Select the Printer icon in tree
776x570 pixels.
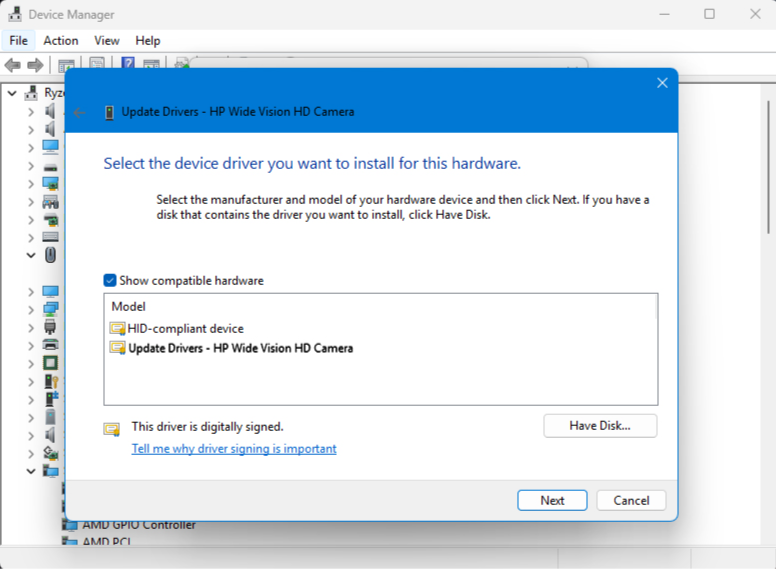(50, 344)
